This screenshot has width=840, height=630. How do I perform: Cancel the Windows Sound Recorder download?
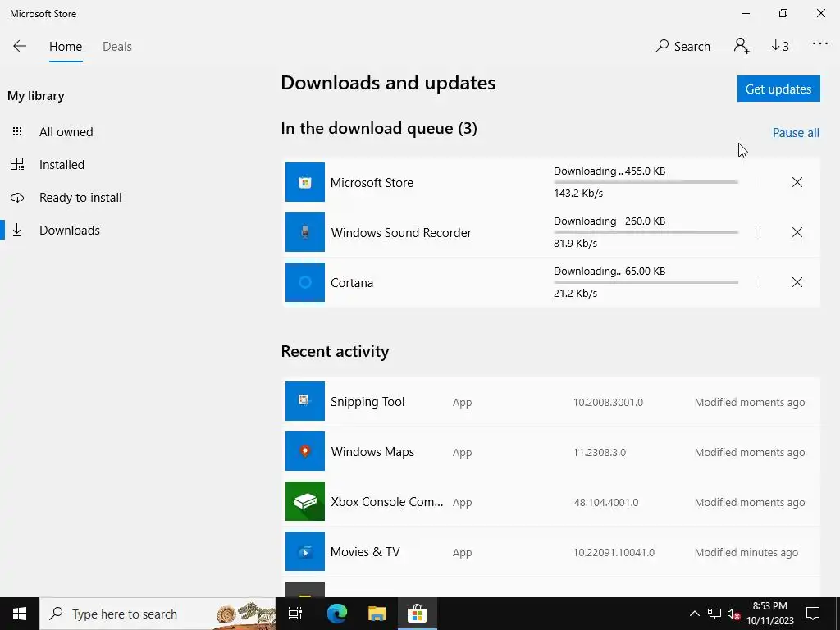click(797, 232)
